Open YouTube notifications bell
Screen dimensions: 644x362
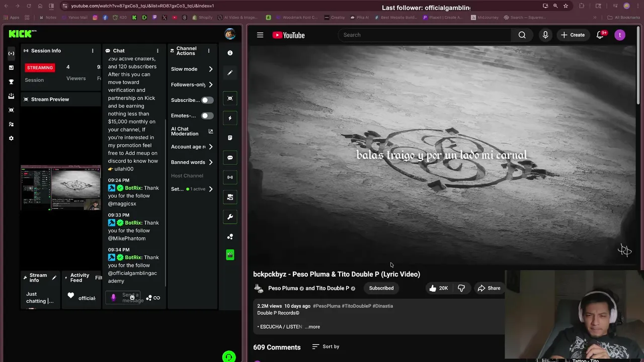point(600,35)
